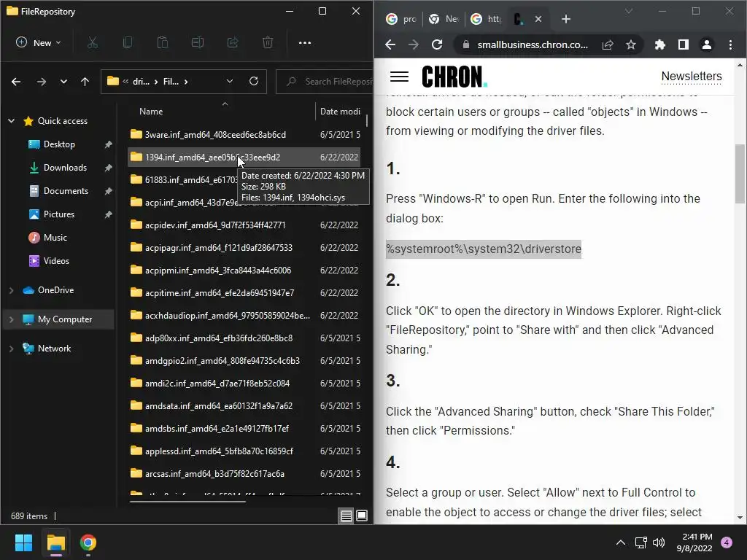This screenshot has height=560, width=747.
Task: Click the file list horizontal scrollbar
Action: click(187, 501)
